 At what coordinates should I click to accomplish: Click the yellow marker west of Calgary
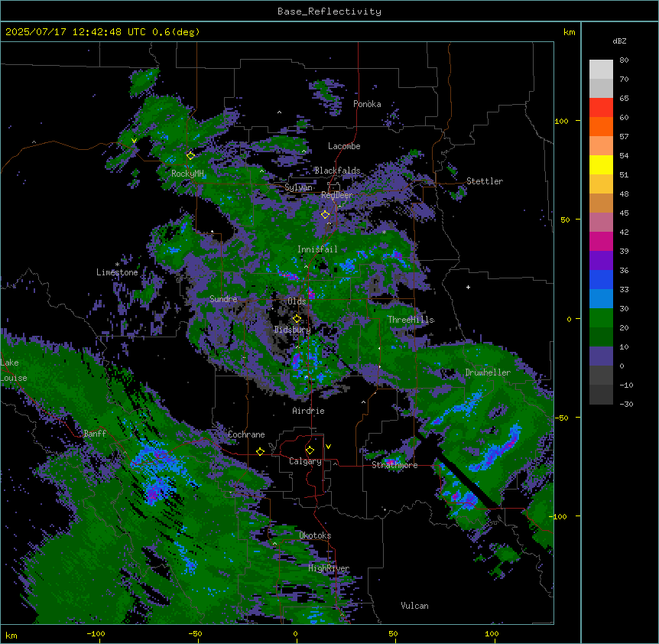[x=260, y=451]
